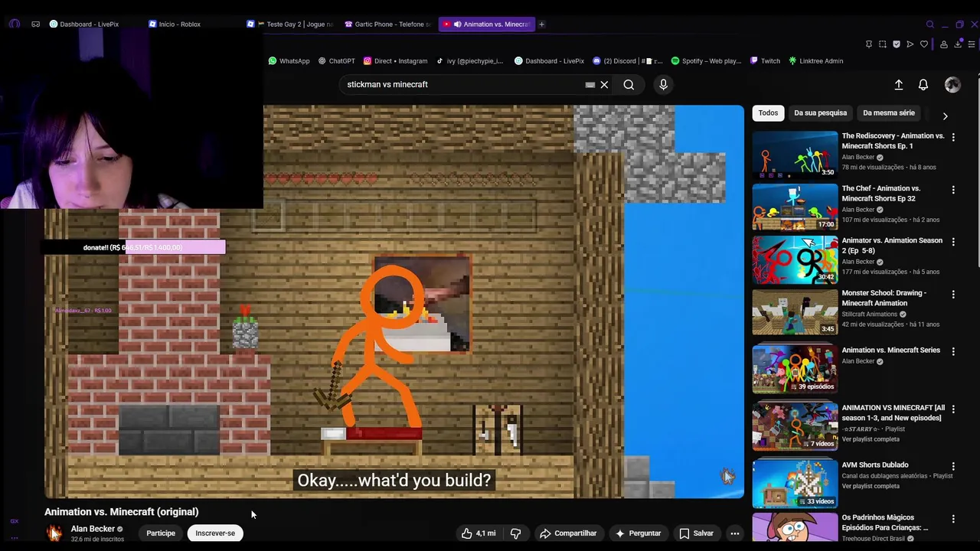This screenshot has height=551, width=980.
Task: Clear the search box with the X icon
Action: click(604, 85)
